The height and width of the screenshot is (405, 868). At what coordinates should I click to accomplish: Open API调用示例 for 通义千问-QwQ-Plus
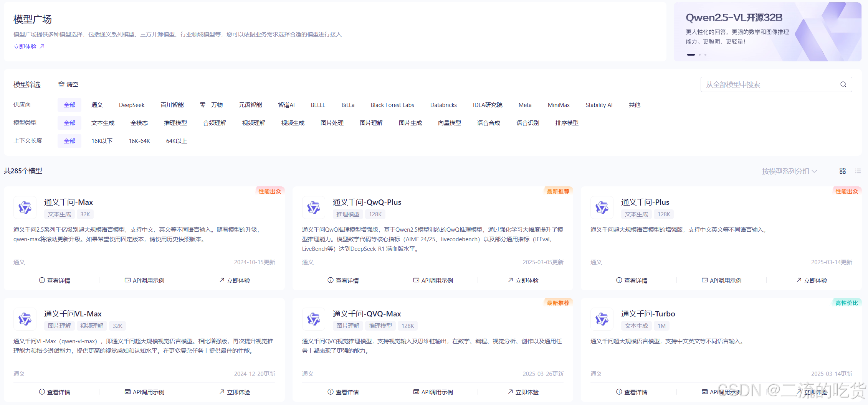tap(433, 280)
